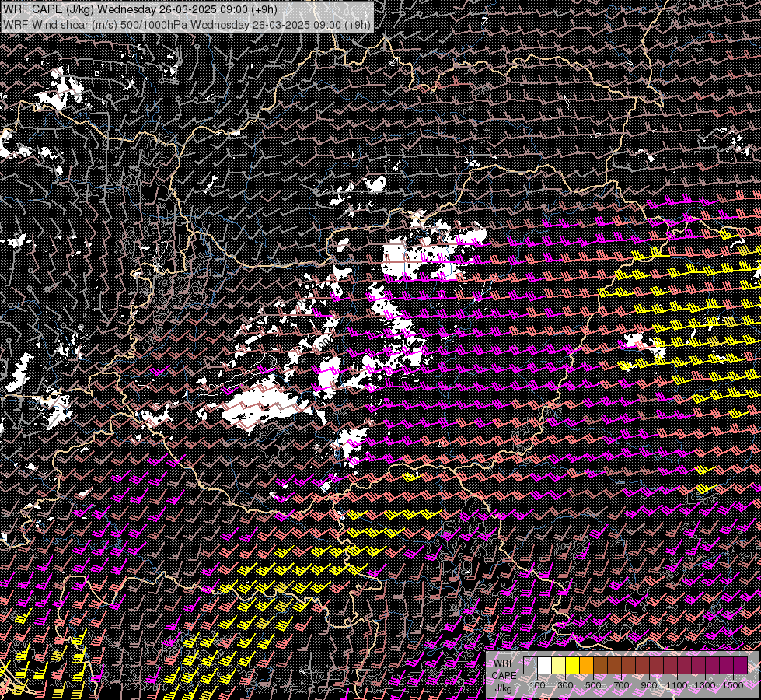Image resolution: width=761 pixels, height=700 pixels.
Task: Click the rightmost purple legend swatch
Action: tap(741, 665)
